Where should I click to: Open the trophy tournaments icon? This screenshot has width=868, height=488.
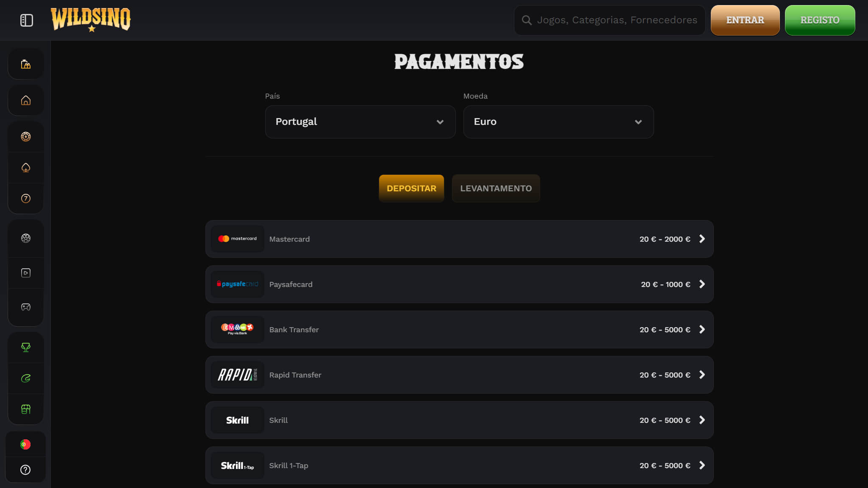(x=26, y=347)
